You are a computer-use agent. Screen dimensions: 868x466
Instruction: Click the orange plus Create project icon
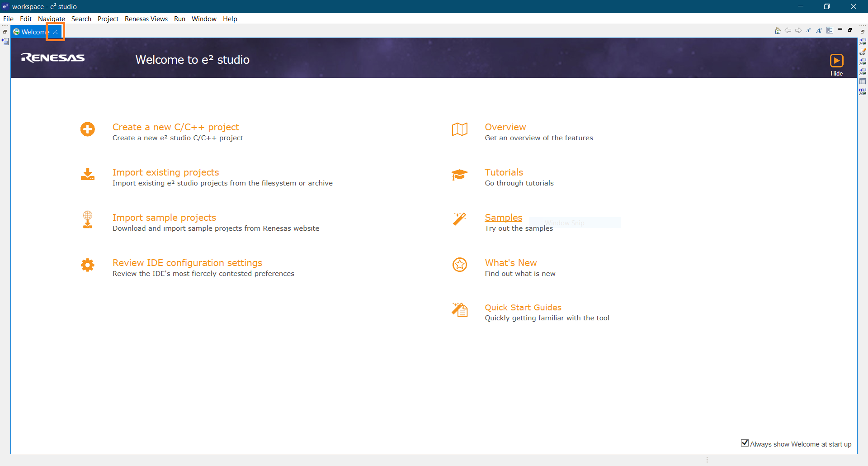[x=88, y=129]
